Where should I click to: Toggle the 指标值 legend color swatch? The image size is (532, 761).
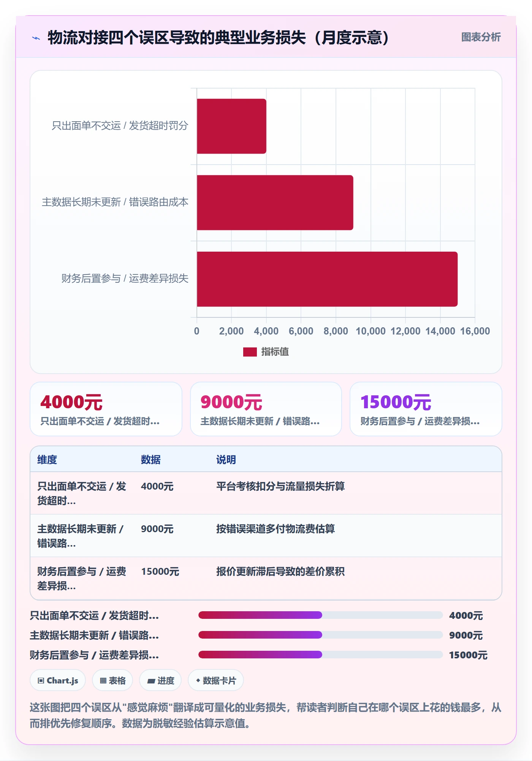[x=250, y=352]
